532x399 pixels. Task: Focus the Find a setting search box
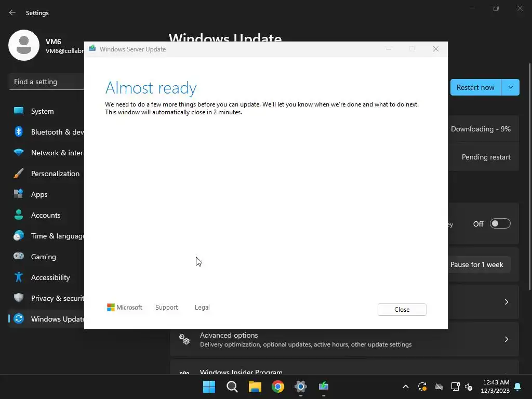46,82
